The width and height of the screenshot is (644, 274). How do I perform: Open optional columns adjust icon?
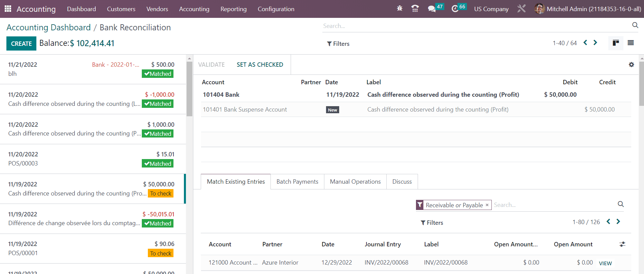622,244
